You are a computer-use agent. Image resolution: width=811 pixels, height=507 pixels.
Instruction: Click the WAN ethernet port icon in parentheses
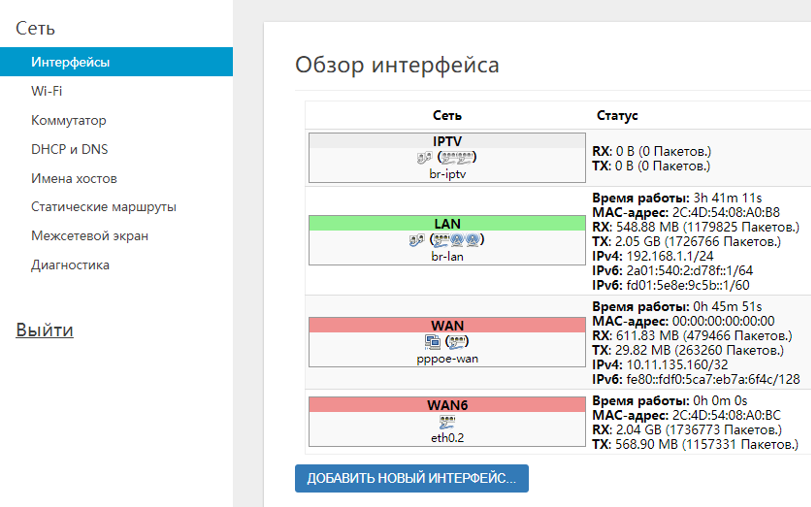click(457, 341)
